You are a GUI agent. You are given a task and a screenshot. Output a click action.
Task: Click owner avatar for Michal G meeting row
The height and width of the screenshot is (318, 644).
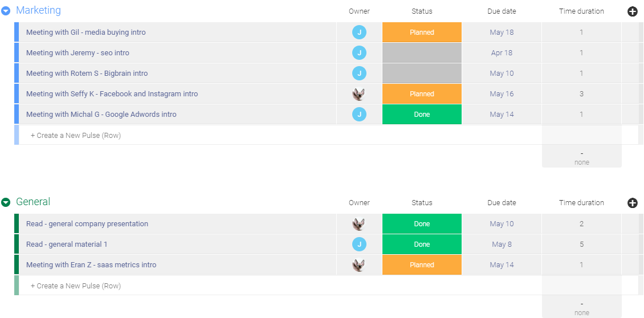coord(359,115)
